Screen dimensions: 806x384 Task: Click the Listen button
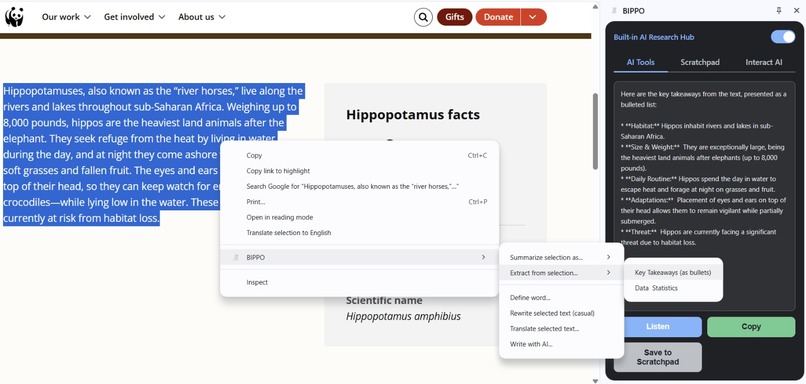coord(657,326)
